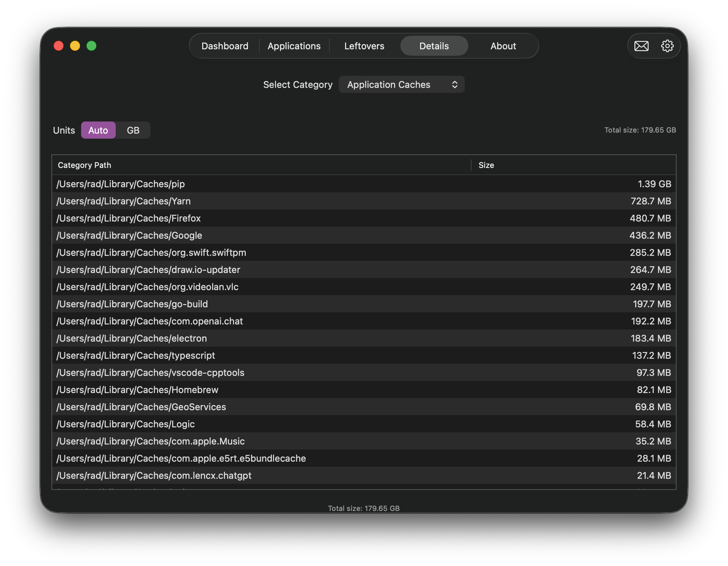
Task: Select the draw.io-updater cache row
Action: pyautogui.click(x=364, y=270)
